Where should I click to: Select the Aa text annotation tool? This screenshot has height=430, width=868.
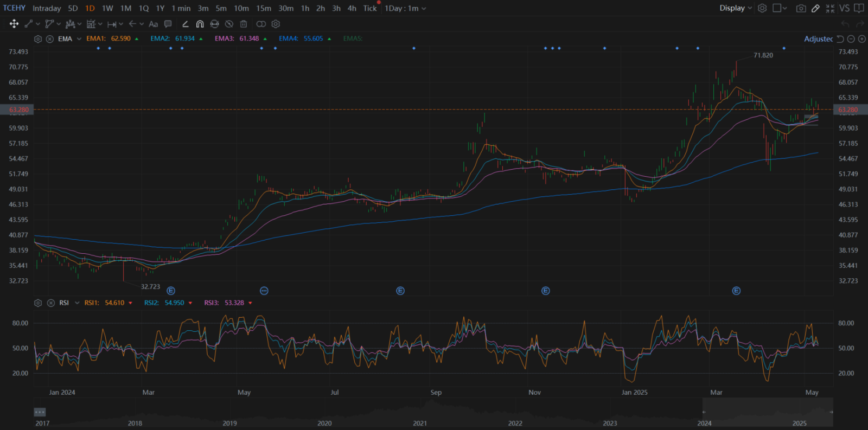tap(154, 24)
